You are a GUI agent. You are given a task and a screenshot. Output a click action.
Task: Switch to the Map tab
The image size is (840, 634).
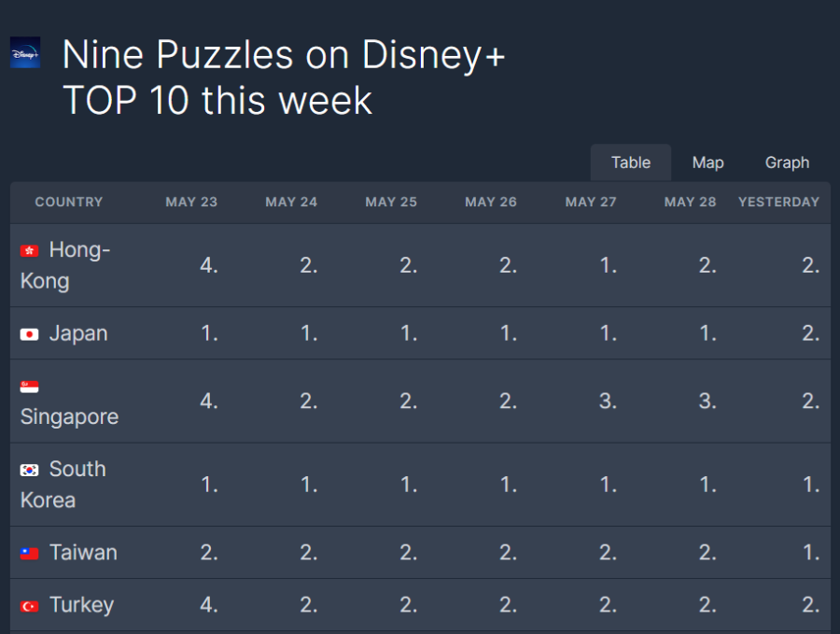[707, 162]
